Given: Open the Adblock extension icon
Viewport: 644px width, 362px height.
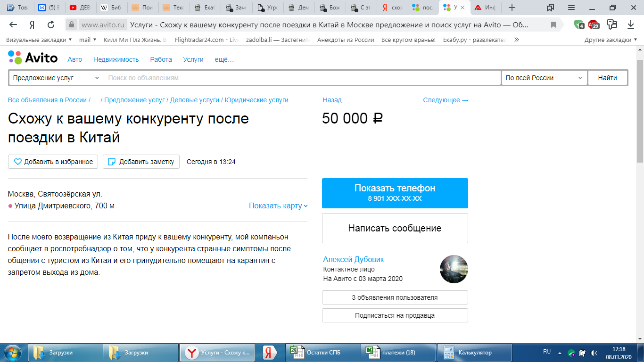Looking at the screenshot, I should [x=594, y=25].
